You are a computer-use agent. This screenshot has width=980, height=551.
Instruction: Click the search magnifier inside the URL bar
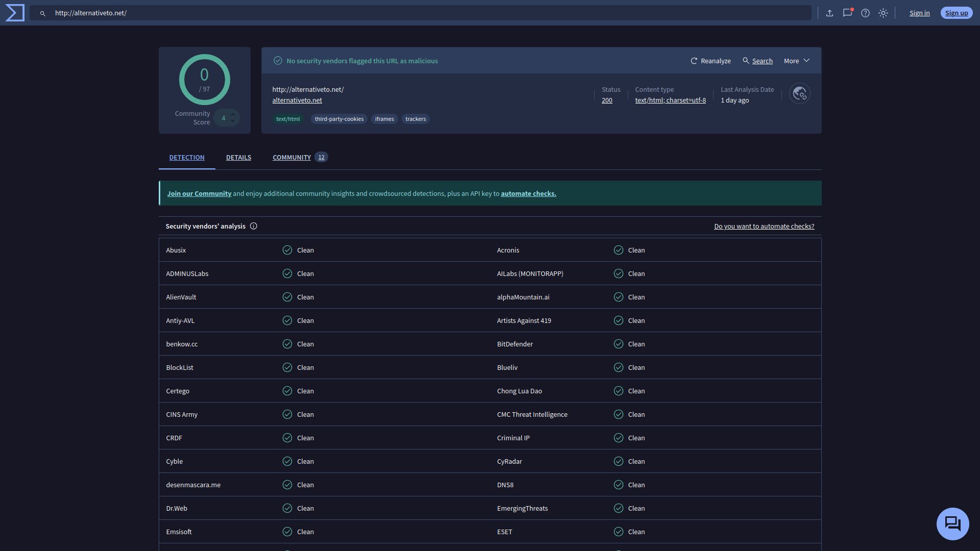(x=43, y=13)
